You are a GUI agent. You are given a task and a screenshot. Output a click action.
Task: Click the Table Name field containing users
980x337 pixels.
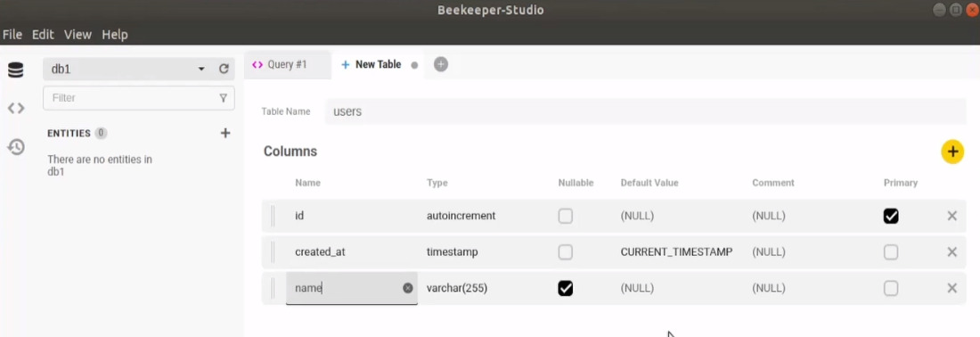click(x=646, y=112)
